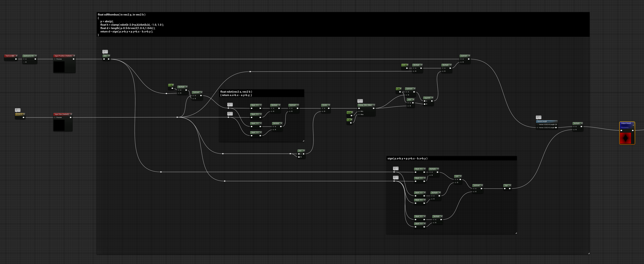Expand the Clamp (Min) (Max) node chevron
Viewport: 644px width, 264px height.
tap(374, 105)
